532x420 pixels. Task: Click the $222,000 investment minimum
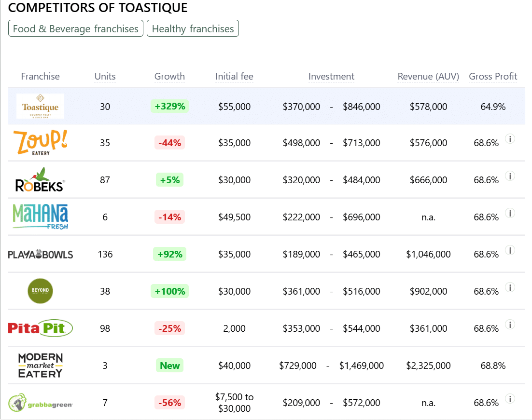point(301,217)
